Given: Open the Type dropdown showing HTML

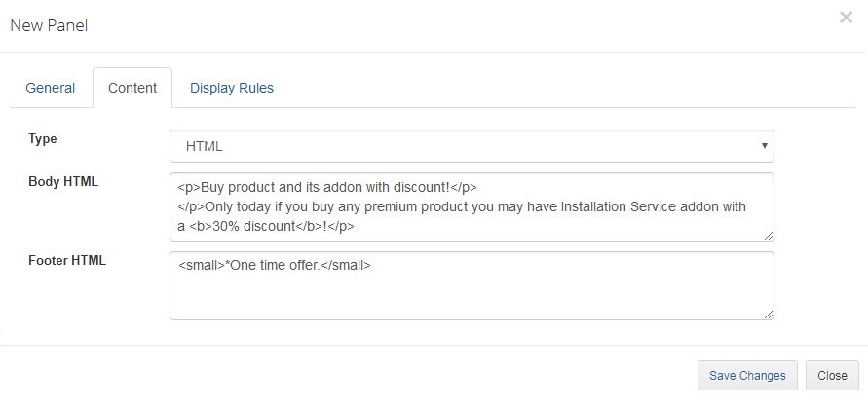Looking at the screenshot, I should point(472,146).
